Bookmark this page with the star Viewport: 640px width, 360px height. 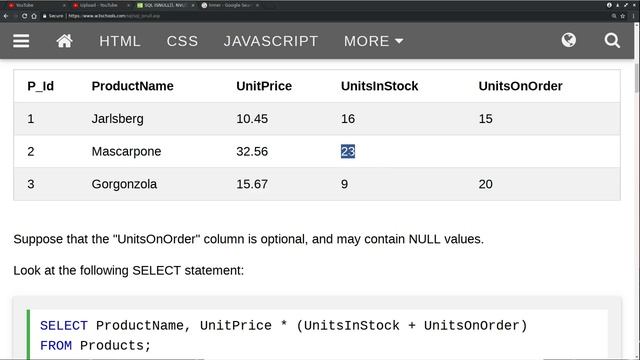click(x=623, y=16)
